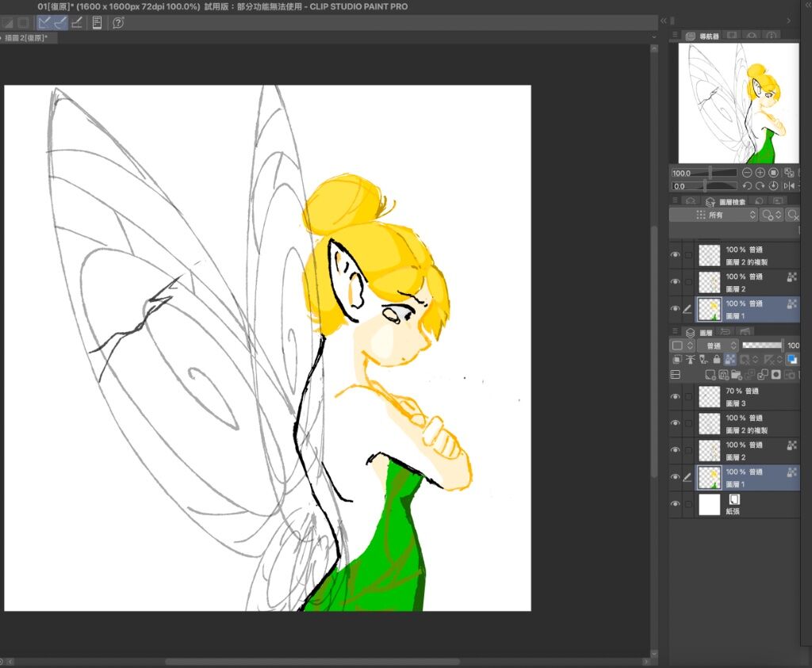Hide 圖層 1 in lower Layer panel
The width and height of the screenshot is (812, 668).
pyautogui.click(x=676, y=477)
